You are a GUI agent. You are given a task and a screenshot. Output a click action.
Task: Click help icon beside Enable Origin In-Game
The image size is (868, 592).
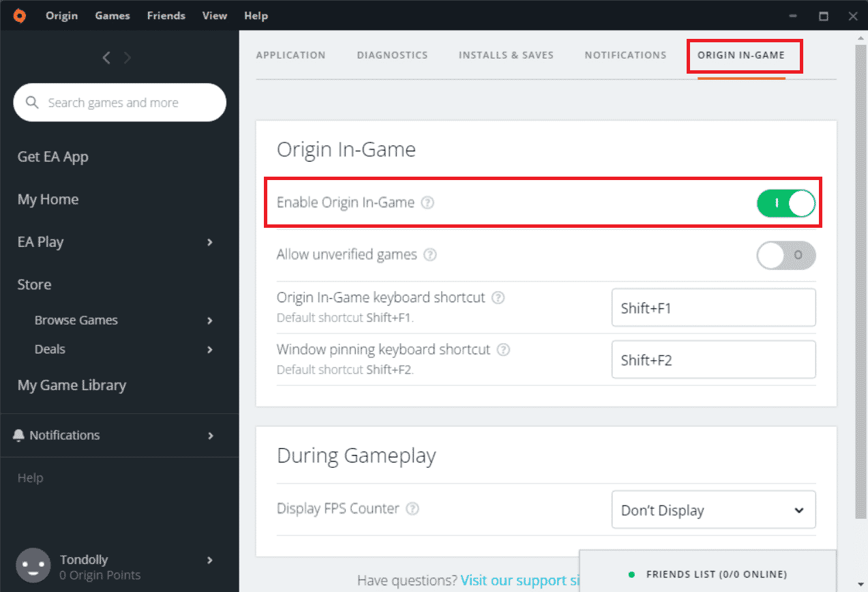[428, 203]
